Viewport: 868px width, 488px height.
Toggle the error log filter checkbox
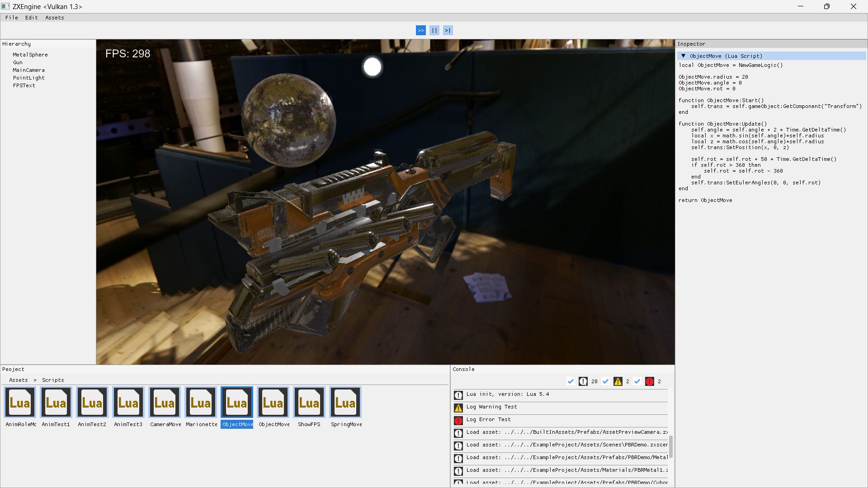point(637,381)
